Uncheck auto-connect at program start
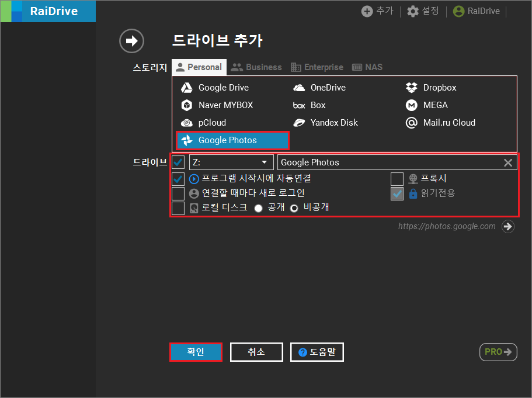The height and width of the screenshot is (398, 532). [x=178, y=179]
